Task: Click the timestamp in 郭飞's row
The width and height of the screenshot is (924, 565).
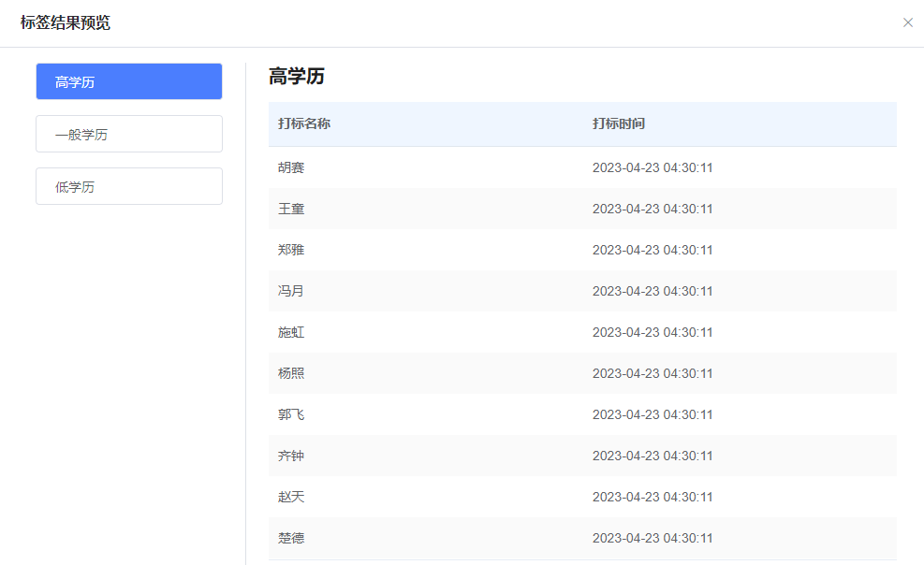Action: 653,415
